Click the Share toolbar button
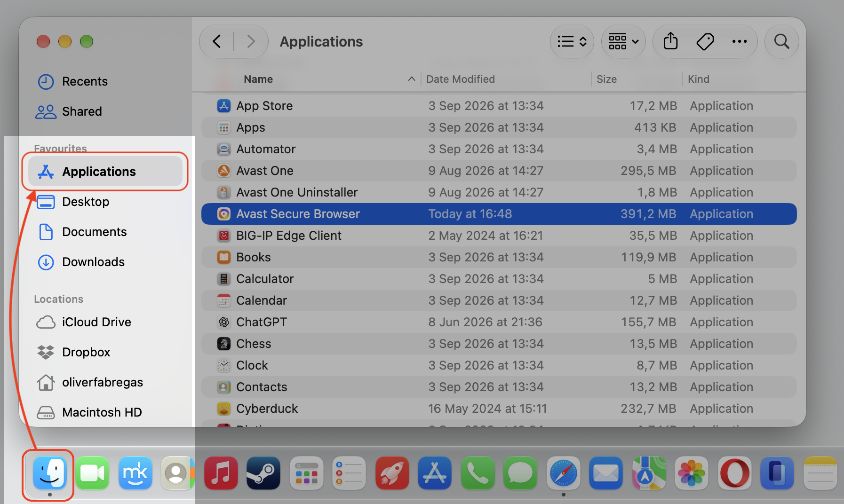 coord(670,41)
